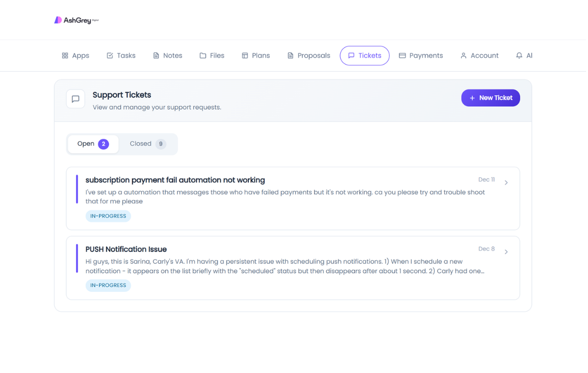Click the Apps grid icon
Screen dimensions: 588x373
click(65, 55)
